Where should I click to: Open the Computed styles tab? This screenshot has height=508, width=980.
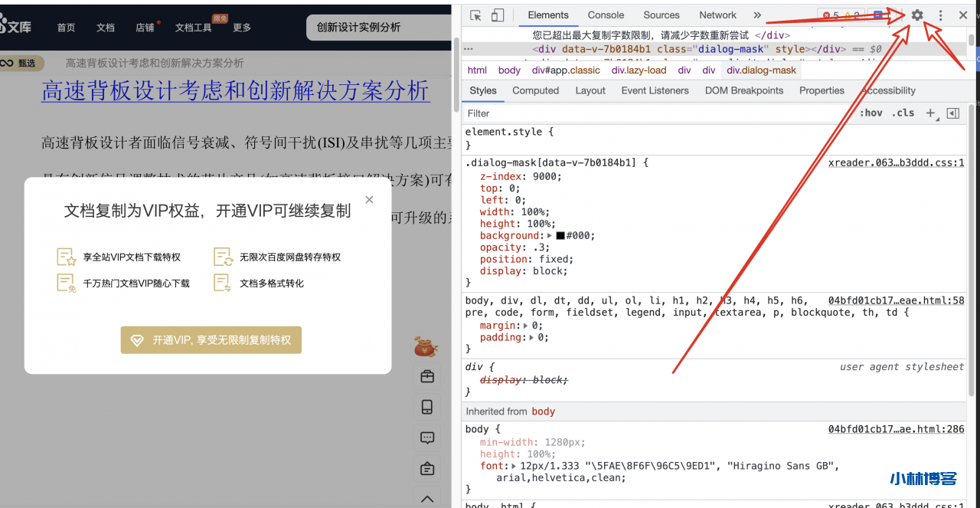[x=535, y=90]
